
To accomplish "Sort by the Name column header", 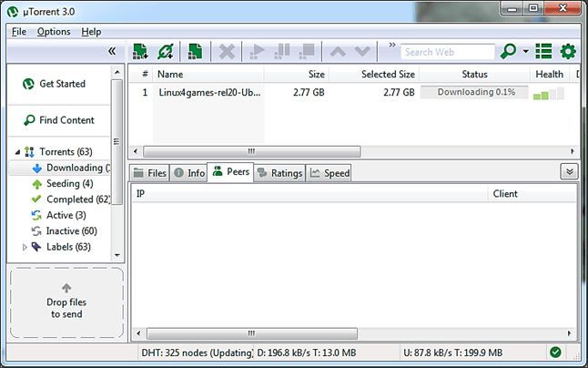I will [x=208, y=75].
